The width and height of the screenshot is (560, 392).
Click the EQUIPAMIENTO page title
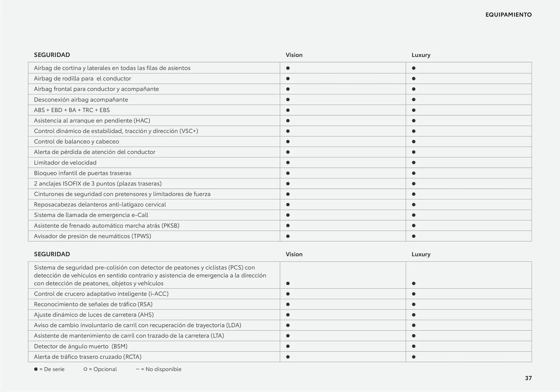coord(508,15)
